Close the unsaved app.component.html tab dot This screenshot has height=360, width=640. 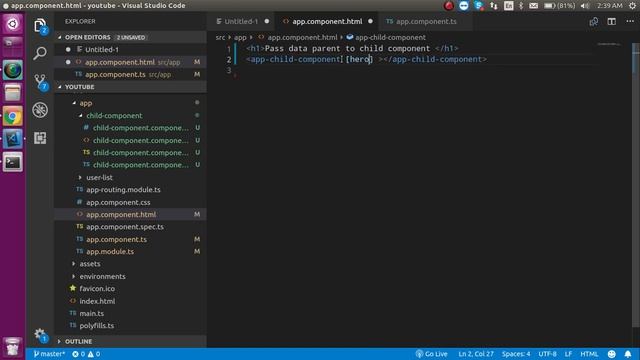(370, 21)
